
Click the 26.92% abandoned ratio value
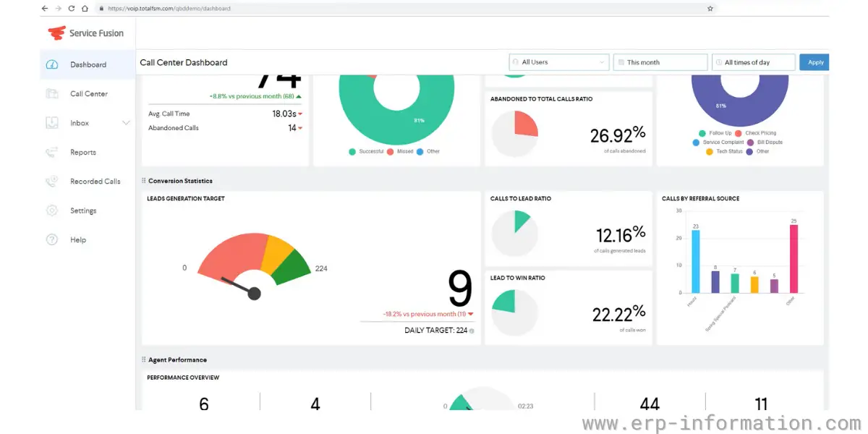tap(617, 135)
